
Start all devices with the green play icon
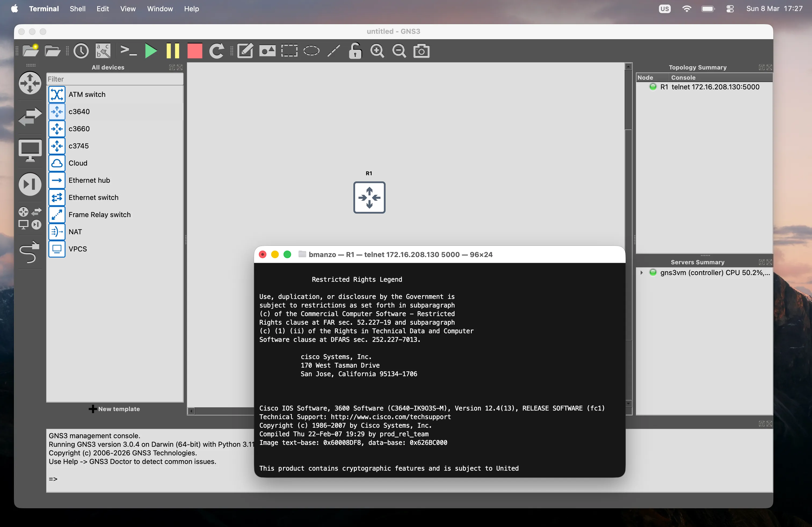point(151,51)
